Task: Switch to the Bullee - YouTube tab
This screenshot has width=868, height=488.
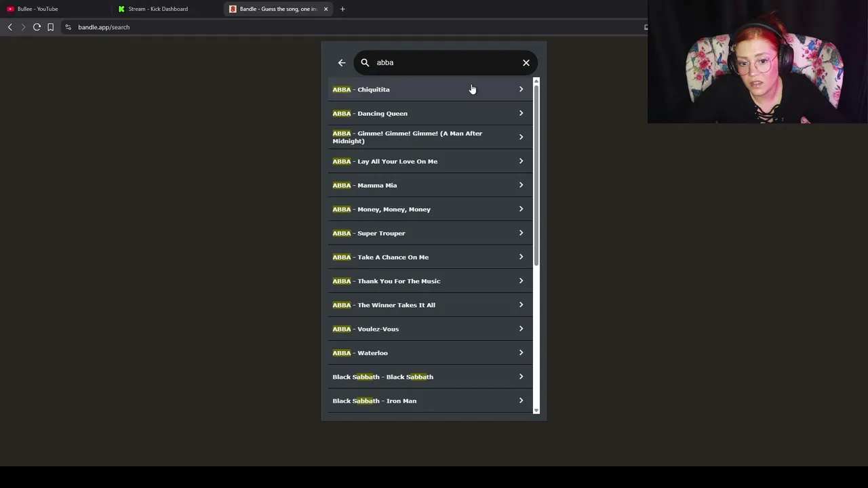Action: (x=54, y=9)
